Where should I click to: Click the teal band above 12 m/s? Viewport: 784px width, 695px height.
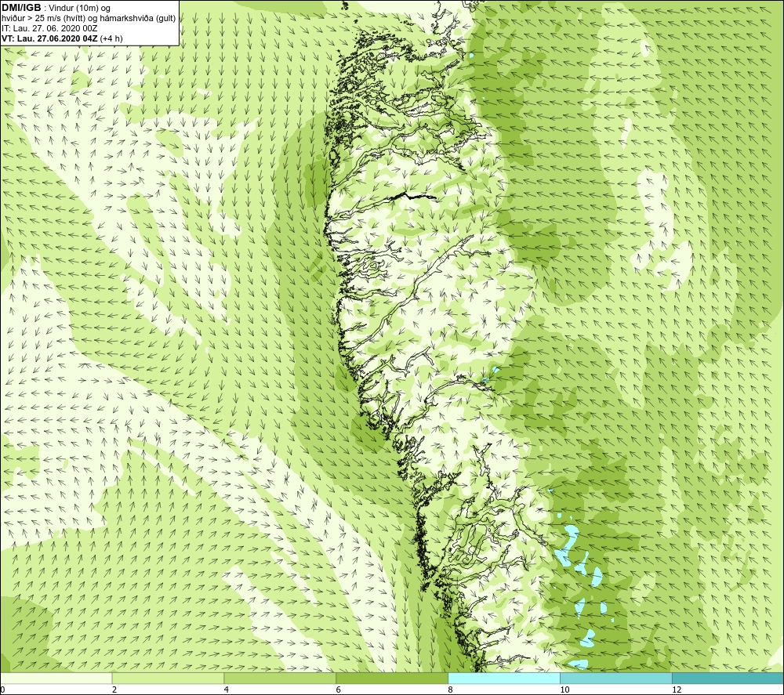(x=728, y=678)
